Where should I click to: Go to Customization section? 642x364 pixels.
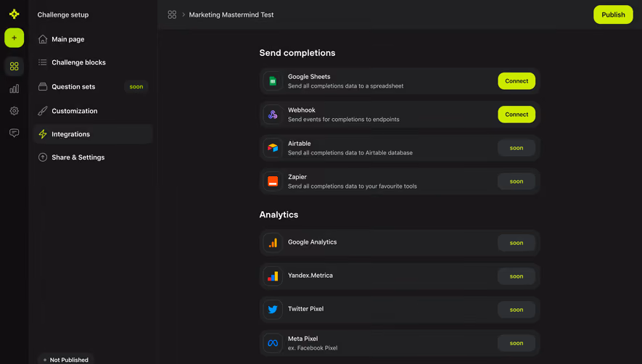point(93,110)
